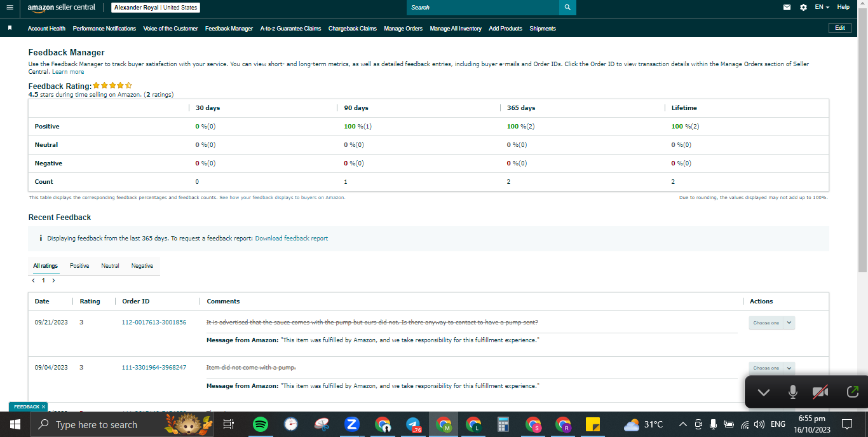Open Wi-Fi network tray icon
The width and height of the screenshot is (868, 437).
[x=744, y=424]
